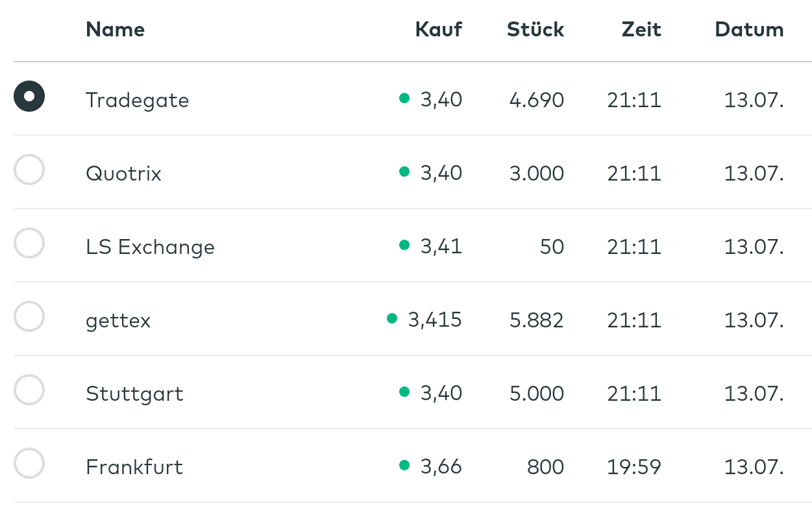Screen dimensions: 812x506
Task: Choose the Frankfurt radio button
Action: click(29, 464)
